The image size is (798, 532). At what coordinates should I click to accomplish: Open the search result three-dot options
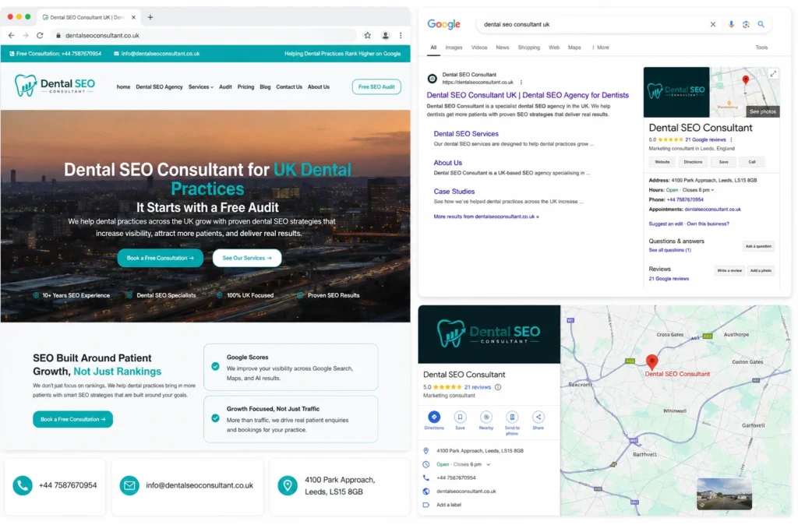[x=521, y=82]
